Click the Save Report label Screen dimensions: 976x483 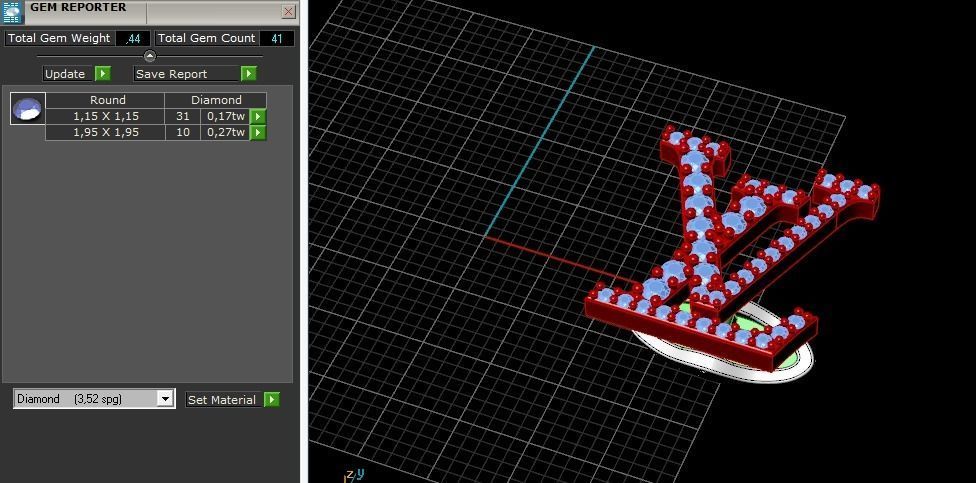tap(187, 73)
